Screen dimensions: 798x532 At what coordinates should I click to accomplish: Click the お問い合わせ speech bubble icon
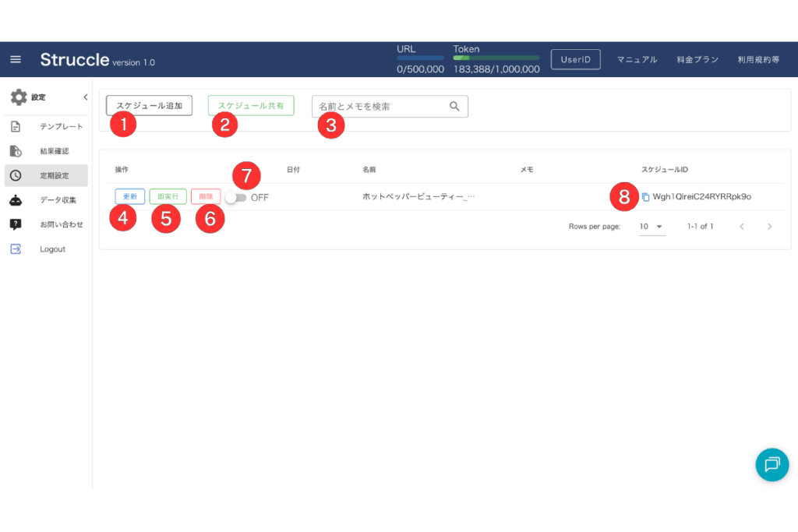tap(16, 224)
